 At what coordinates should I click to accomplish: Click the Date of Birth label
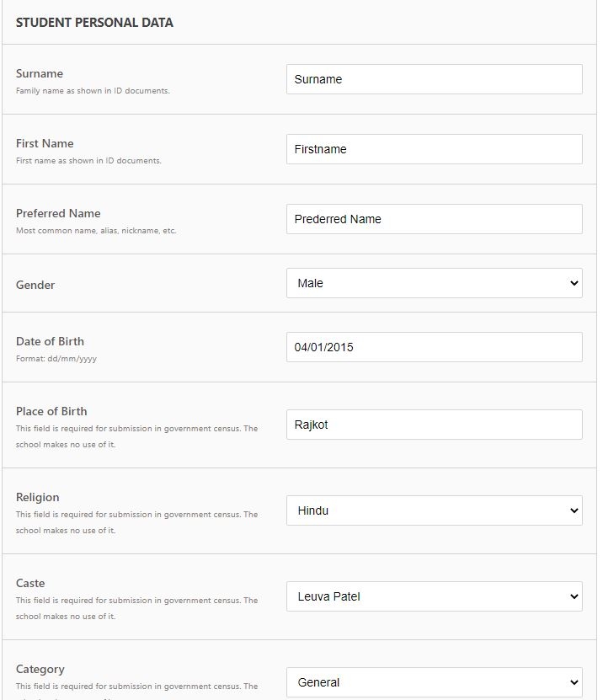click(x=50, y=341)
